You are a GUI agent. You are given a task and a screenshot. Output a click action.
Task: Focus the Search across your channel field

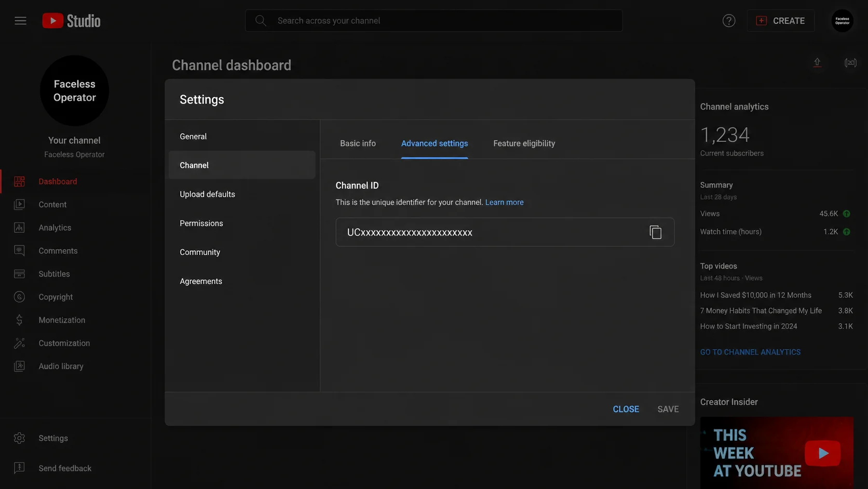tap(433, 21)
